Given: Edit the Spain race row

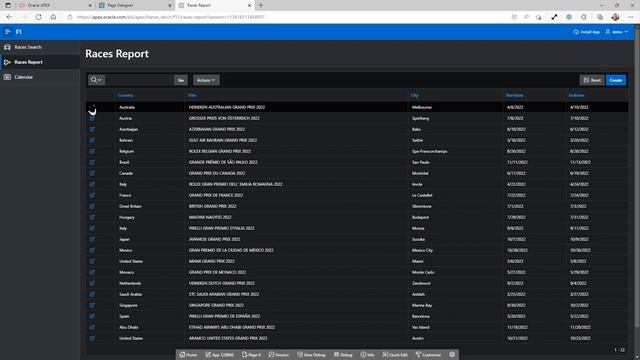Looking at the screenshot, I should pyautogui.click(x=92, y=316).
